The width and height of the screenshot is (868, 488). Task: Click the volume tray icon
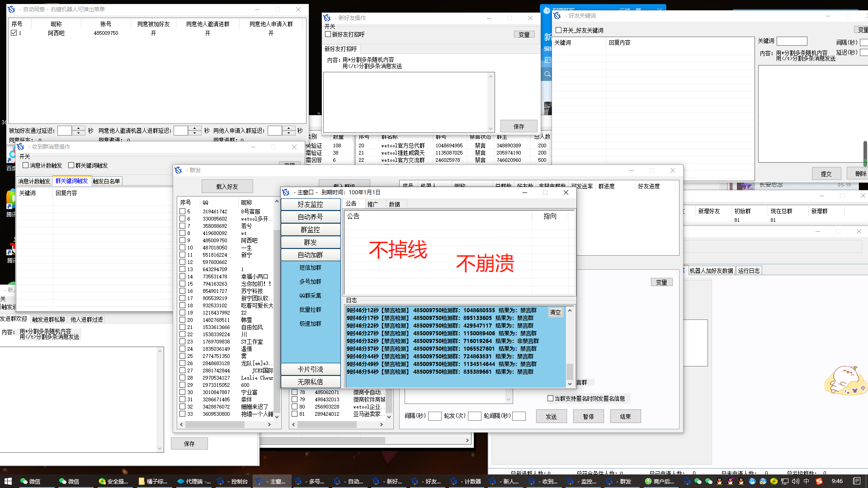pyautogui.click(x=796, y=481)
